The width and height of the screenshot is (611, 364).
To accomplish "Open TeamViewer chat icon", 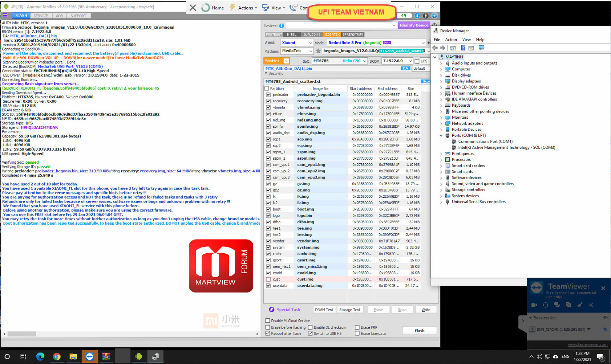I will click(557, 305).
